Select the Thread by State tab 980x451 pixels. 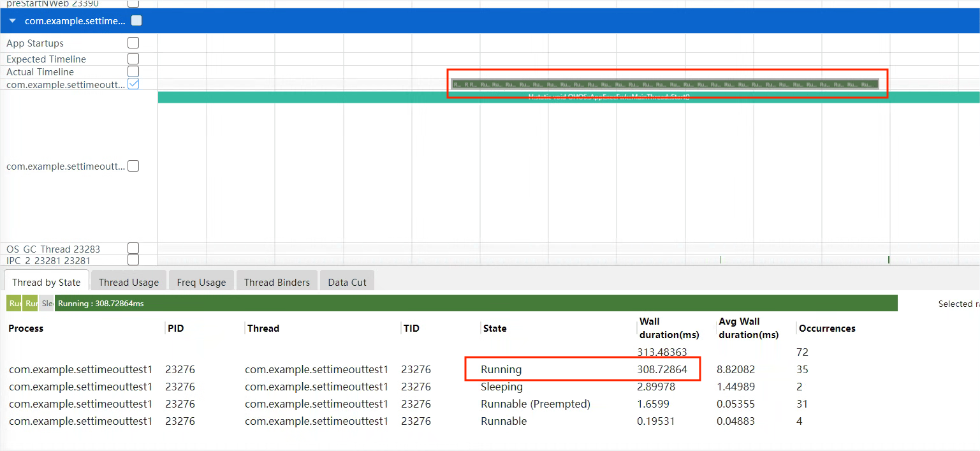coord(46,282)
